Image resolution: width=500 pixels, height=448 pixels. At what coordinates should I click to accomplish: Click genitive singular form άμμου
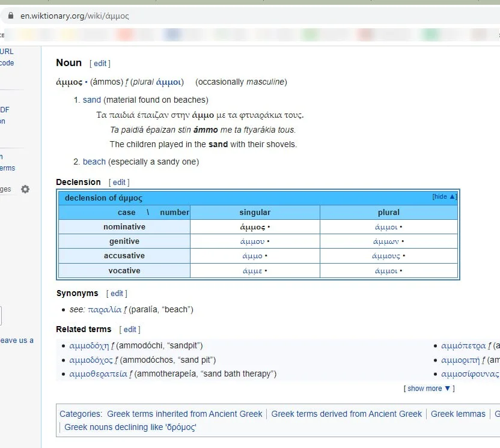click(252, 241)
